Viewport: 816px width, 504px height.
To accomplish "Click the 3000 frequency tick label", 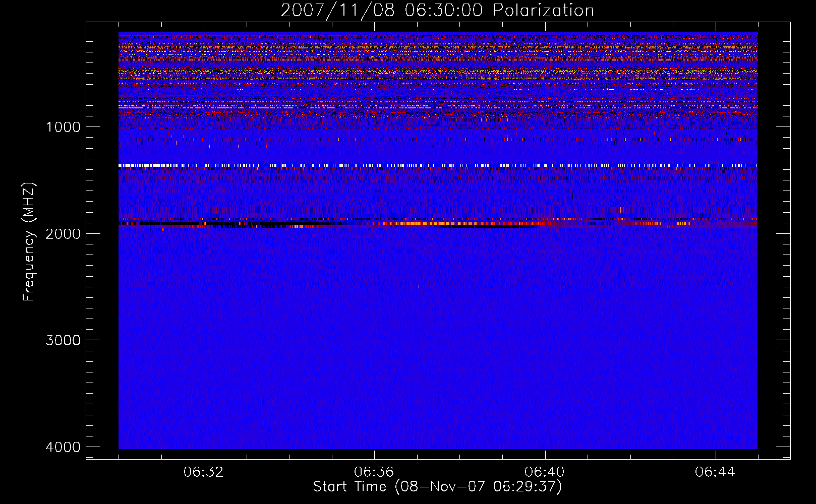I will 63,340.
